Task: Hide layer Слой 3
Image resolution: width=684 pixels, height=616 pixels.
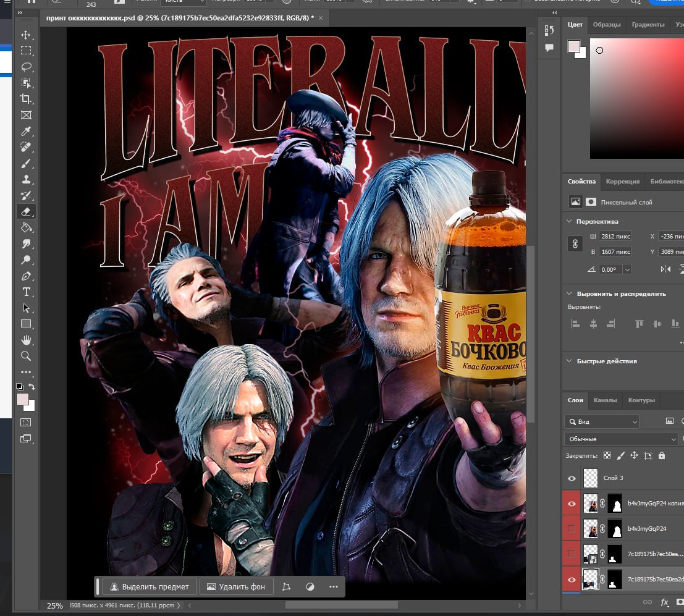Action: 572,479
